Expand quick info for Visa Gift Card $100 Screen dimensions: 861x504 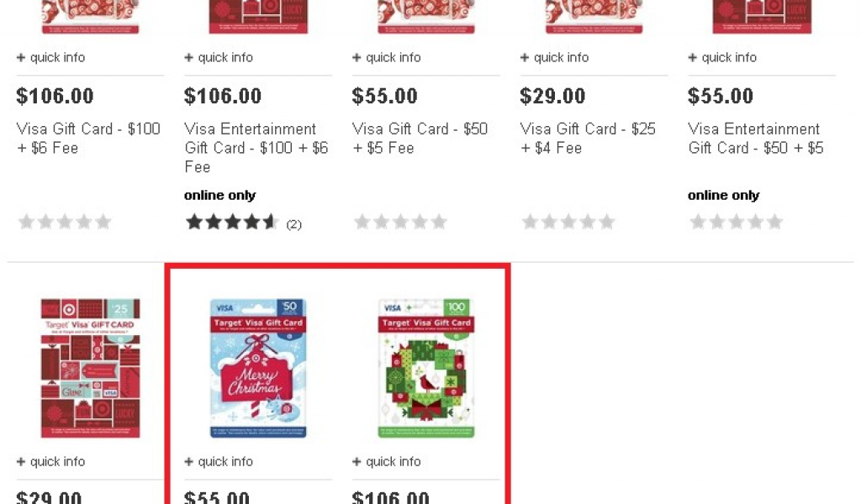[x=50, y=58]
